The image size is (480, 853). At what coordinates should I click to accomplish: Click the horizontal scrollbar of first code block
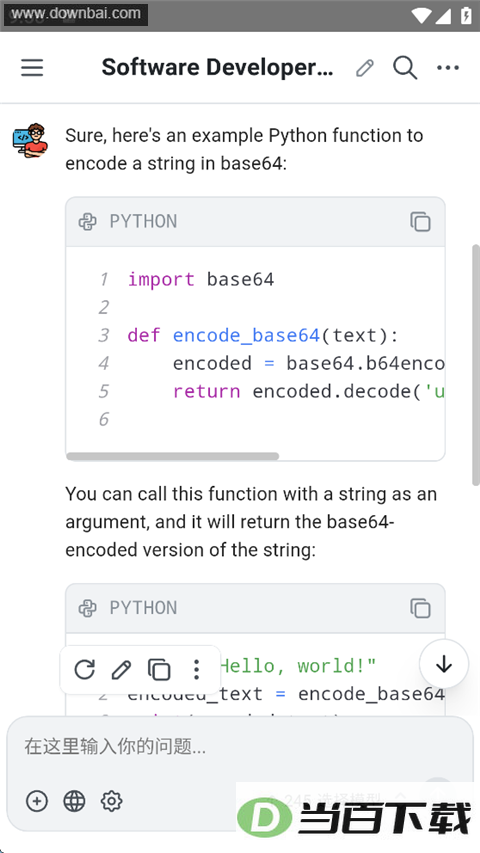click(173, 456)
